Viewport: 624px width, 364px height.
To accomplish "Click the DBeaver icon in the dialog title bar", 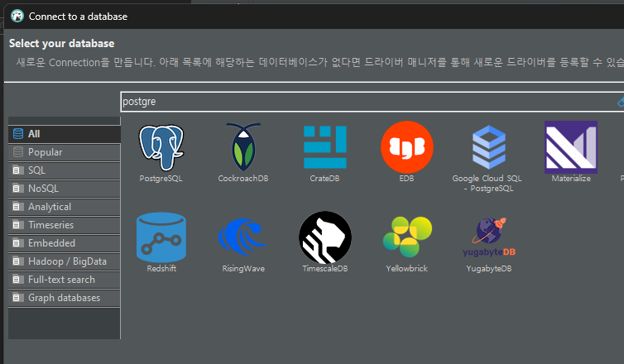I will [x=17, y=17].
